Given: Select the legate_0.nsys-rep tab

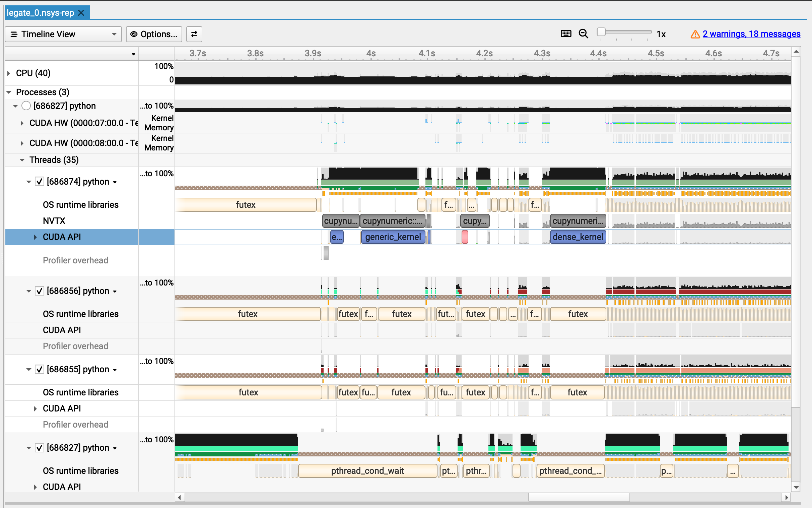Looking at the screenshot, I should pyautogui.click(x=40, y=13).
